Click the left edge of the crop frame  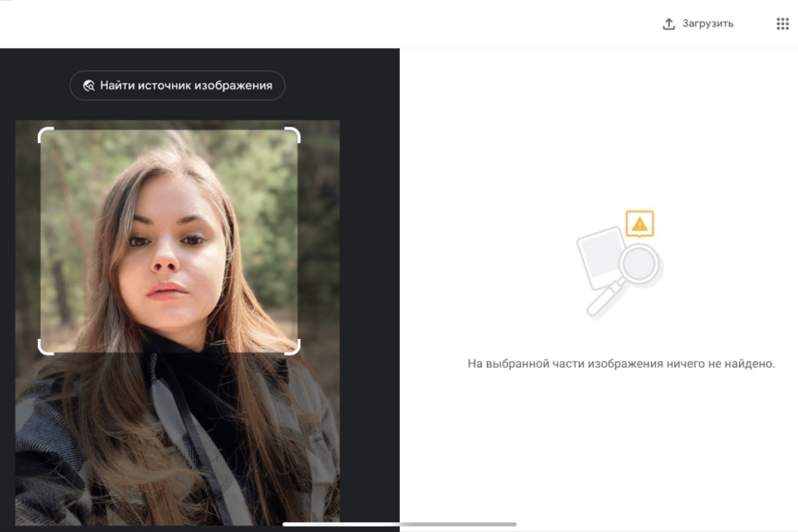[39, 240]
